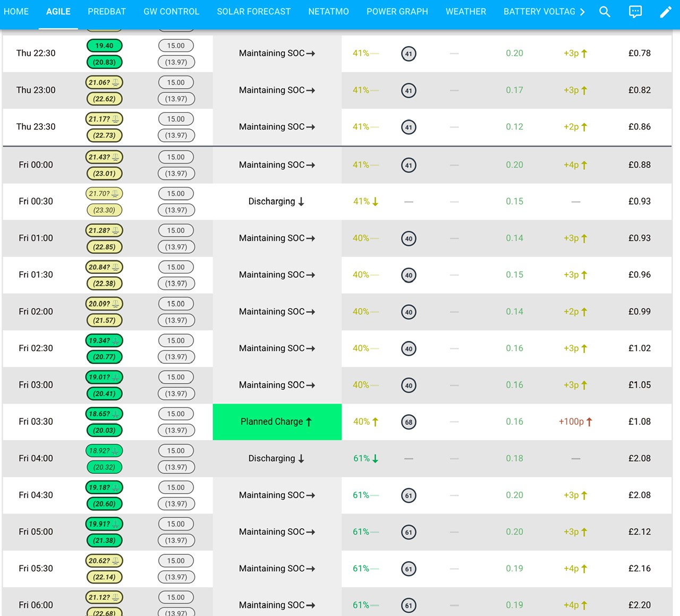680x616 pixels.
Task: Go to the GW CONTROL tab
Action: click(171, 12)
